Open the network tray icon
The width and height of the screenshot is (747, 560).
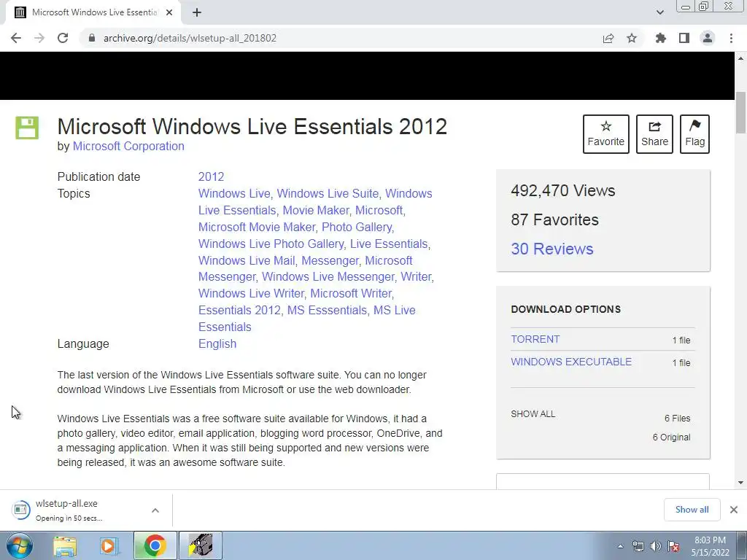[638, 546]
